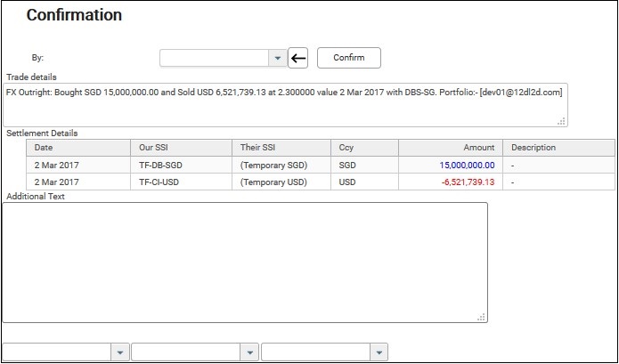Sort by the Date column header

coord(44,148)
